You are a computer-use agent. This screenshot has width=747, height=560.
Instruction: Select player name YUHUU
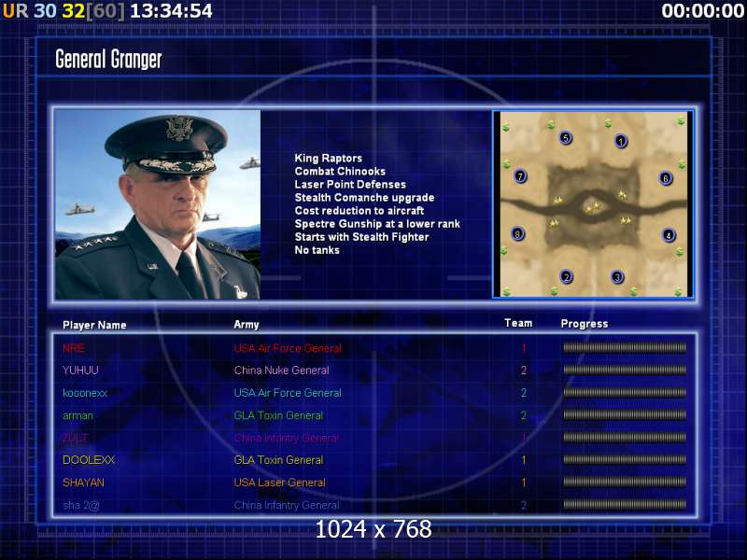pos(80,370)
